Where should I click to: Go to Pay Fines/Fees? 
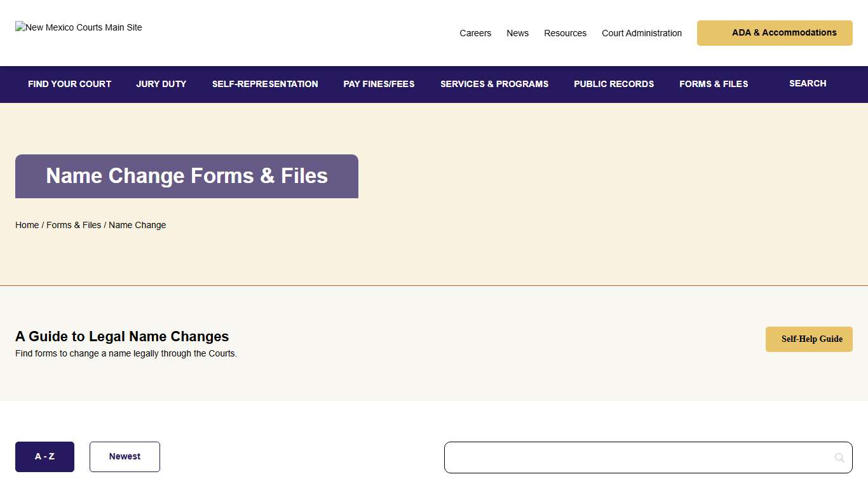tap(379, 84)
